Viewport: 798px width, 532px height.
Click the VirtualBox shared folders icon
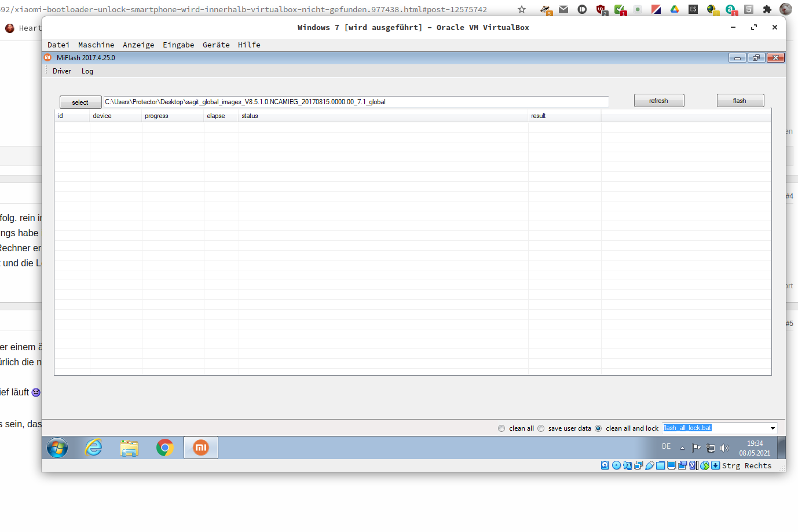tap(660, 465)
